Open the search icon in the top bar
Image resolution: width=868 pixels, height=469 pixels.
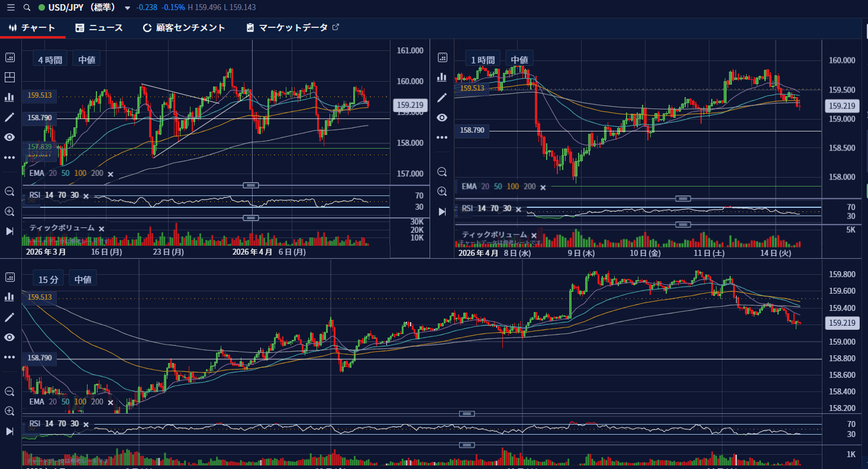27,8
